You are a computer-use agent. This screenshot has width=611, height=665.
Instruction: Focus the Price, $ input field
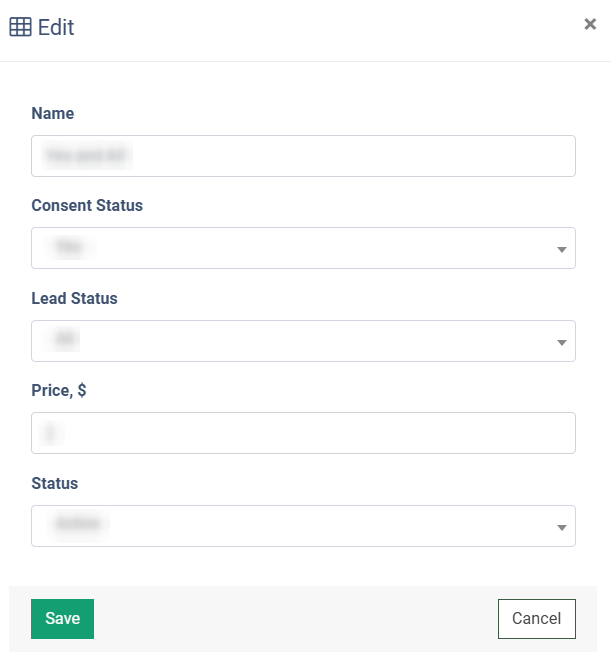[x=303, y=433]
